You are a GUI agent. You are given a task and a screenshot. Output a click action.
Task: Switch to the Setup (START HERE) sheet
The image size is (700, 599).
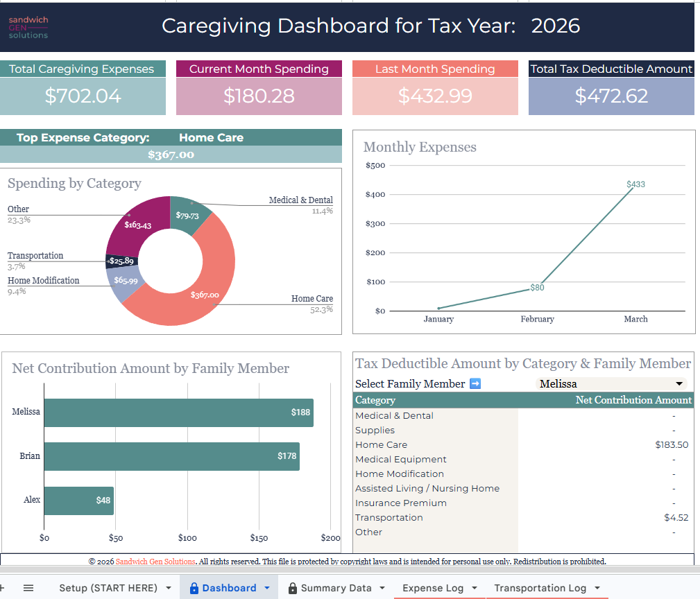(108, 588)
